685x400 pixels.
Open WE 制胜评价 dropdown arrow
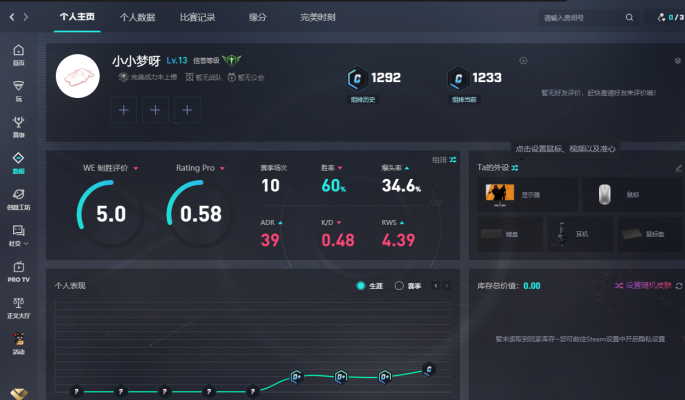[x=136, y=168]
